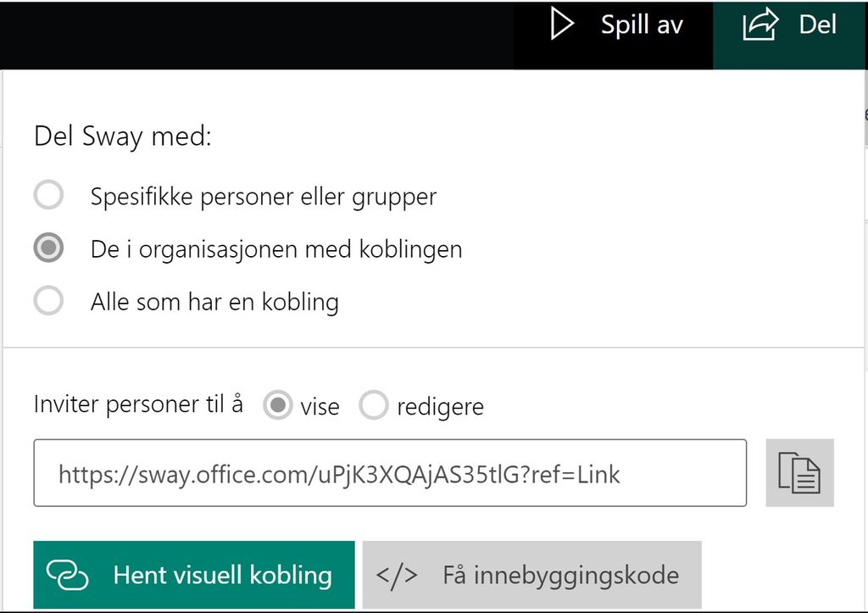Click the 'Hent visuell kobling' button
Image resolution: width=868 pixels, height=613 pixels.
[x=193, y=574]
